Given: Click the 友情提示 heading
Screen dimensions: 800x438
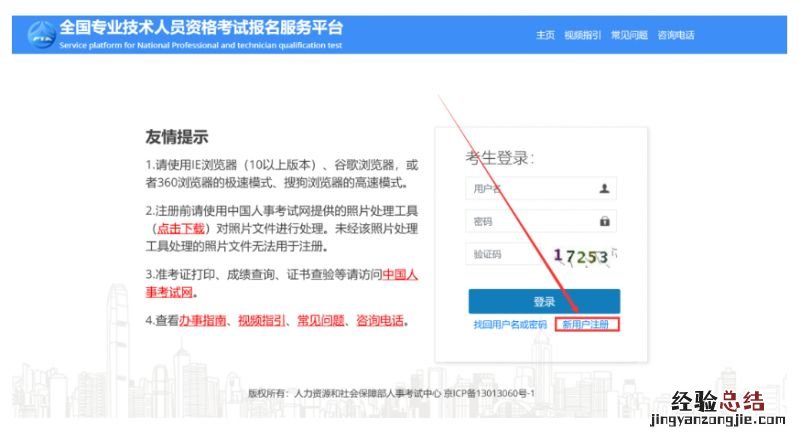Looking at the screenshot, I should [177, 137].
